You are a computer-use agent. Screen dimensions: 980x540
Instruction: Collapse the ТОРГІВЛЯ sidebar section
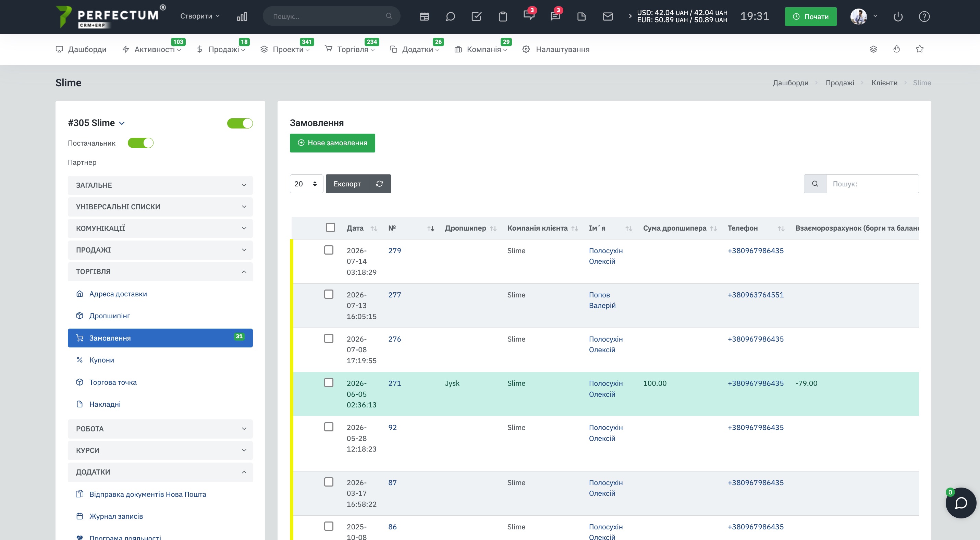160,271
